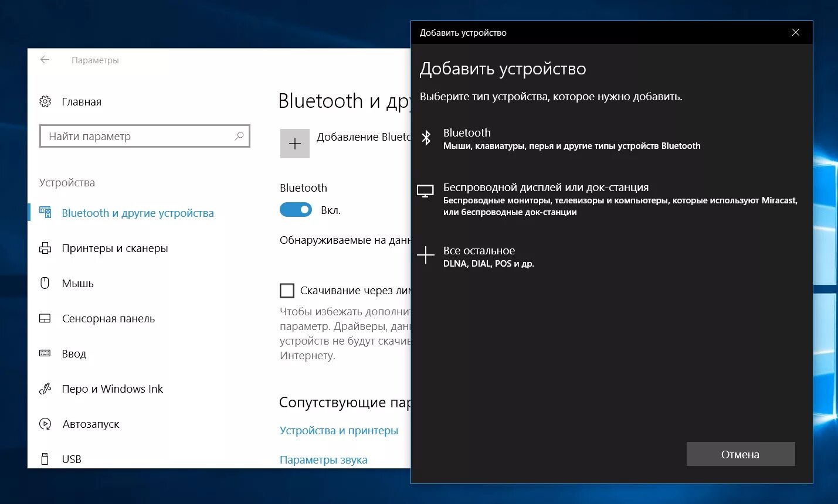Click the autoplay icon beside Автозапуск
This screenshot has height=504, width=838.
pos(45,424)
